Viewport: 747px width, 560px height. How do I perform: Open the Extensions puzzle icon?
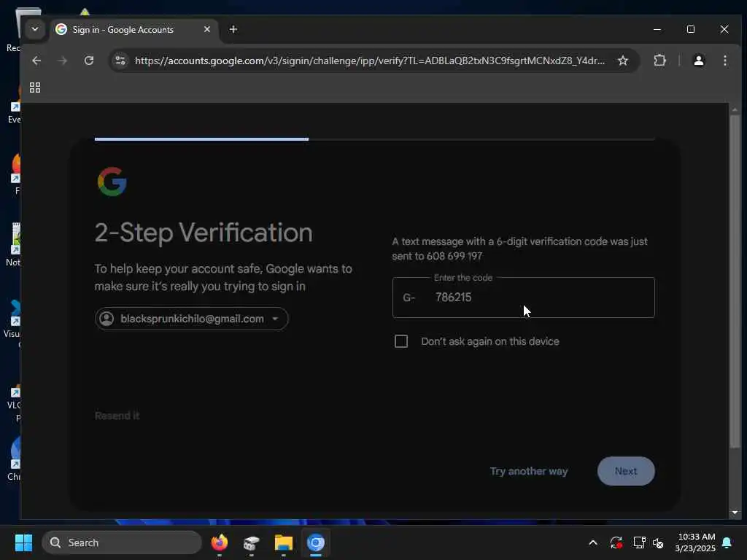coord(659,61)
